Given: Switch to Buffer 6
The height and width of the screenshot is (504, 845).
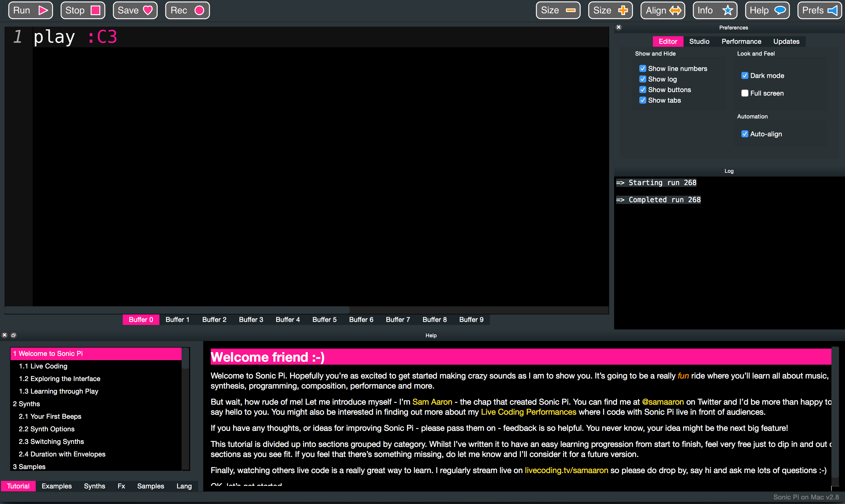Looking at the screenshot, I should point(361,320).
